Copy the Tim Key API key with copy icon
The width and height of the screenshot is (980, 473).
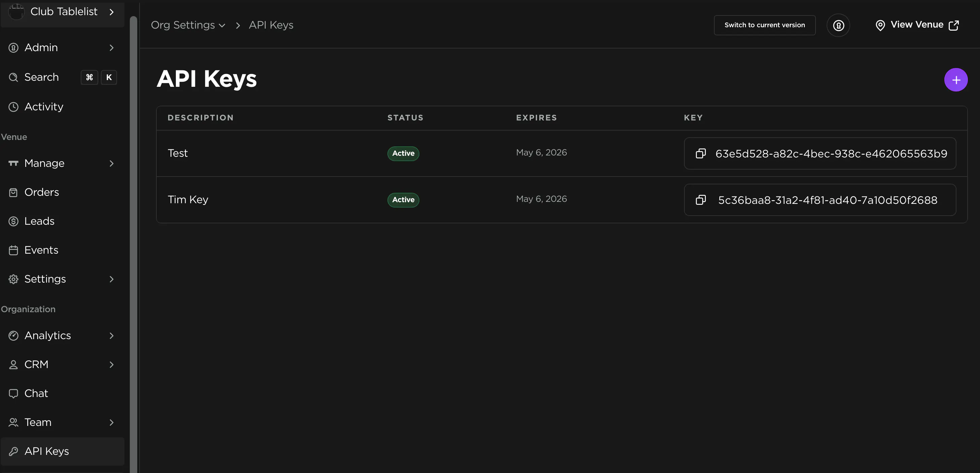coord(701,200)
